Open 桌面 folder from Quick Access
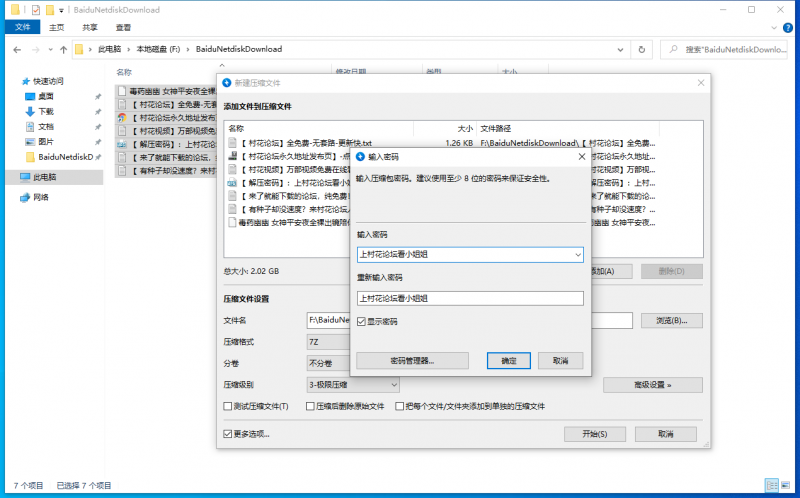 coord(46,96)
